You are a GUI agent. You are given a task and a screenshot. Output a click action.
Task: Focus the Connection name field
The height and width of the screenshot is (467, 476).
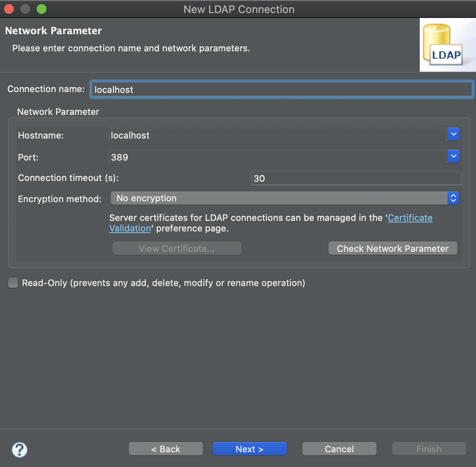pos(282,90)
